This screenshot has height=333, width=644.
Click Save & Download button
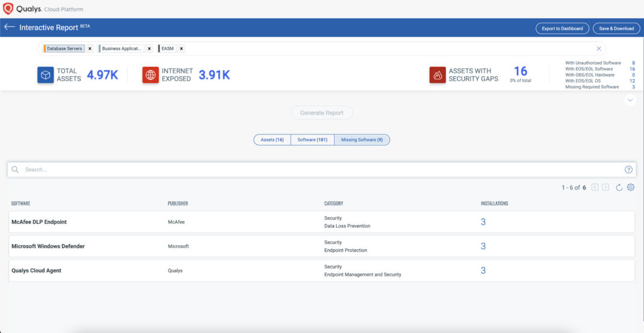[x=616, y=28]
